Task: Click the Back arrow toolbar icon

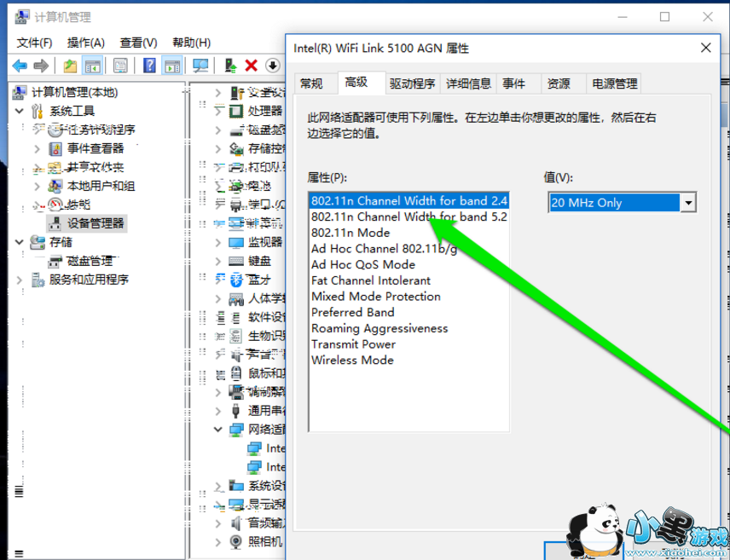Action: 20,66
